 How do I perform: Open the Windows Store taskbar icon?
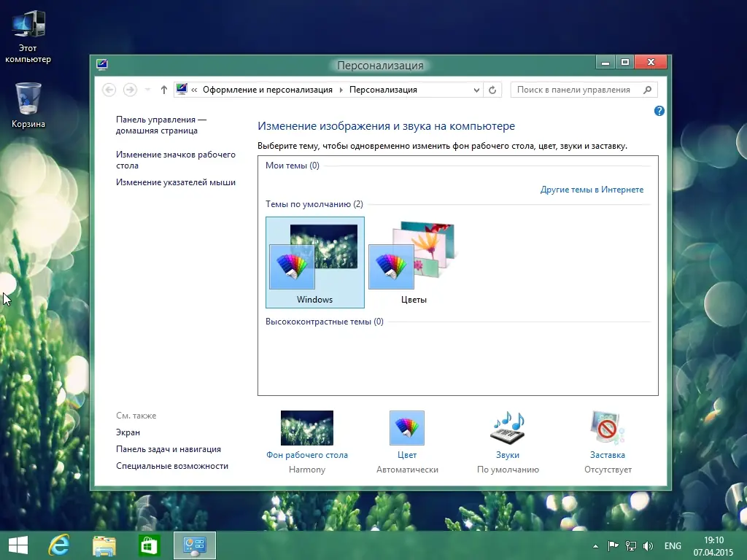(x=149, y=545)
